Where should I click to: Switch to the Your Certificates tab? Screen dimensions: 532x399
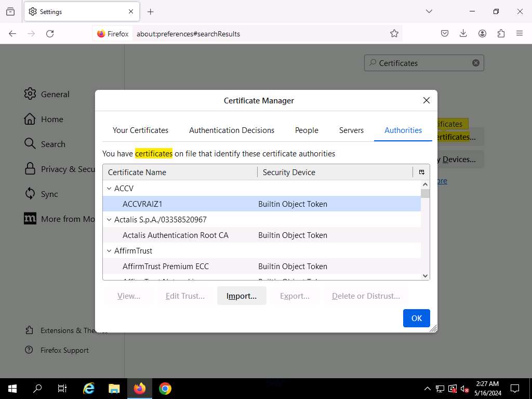pos(140,130)
